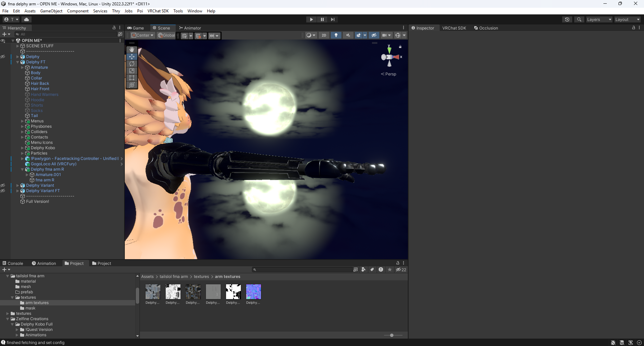644x346 pixels.
Task: Adjust the Project icon size slider
Action: click(392, 335)
